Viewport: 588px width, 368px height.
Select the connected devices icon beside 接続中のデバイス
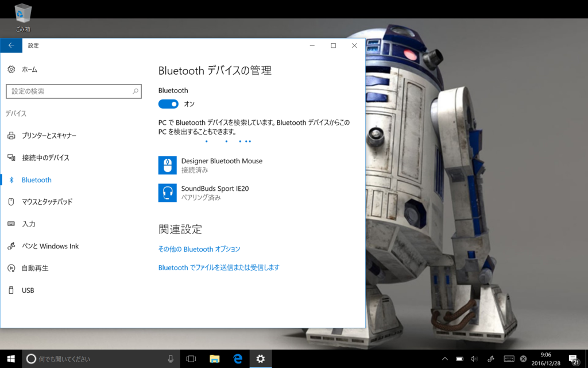(x=11, y=158)
